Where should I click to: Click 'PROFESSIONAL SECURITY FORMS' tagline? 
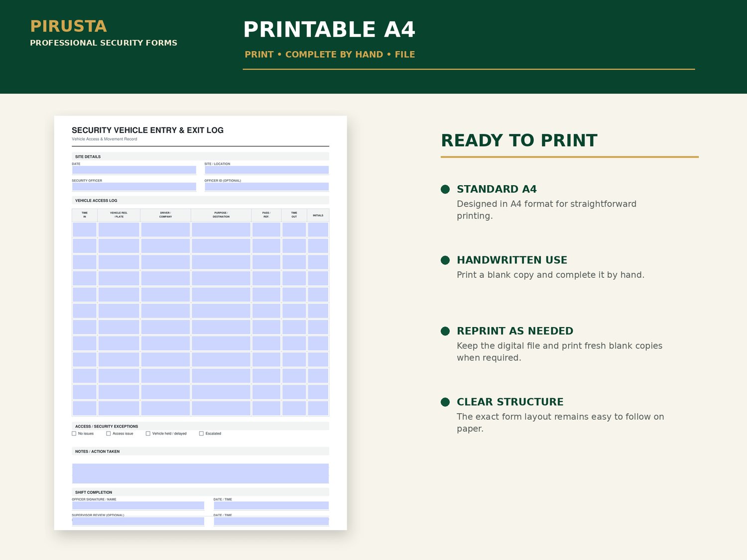click(x=104, y=43)
